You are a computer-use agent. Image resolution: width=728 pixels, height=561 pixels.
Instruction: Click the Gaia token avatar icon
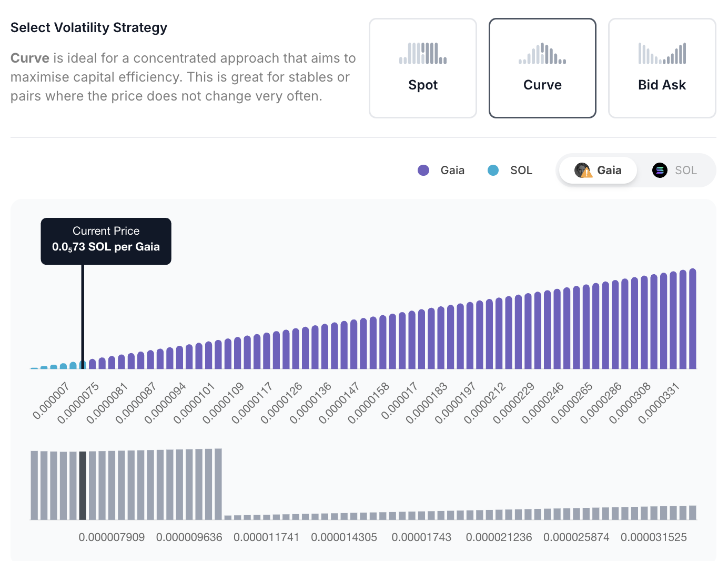pyautogui.click(x=582, y=170)
